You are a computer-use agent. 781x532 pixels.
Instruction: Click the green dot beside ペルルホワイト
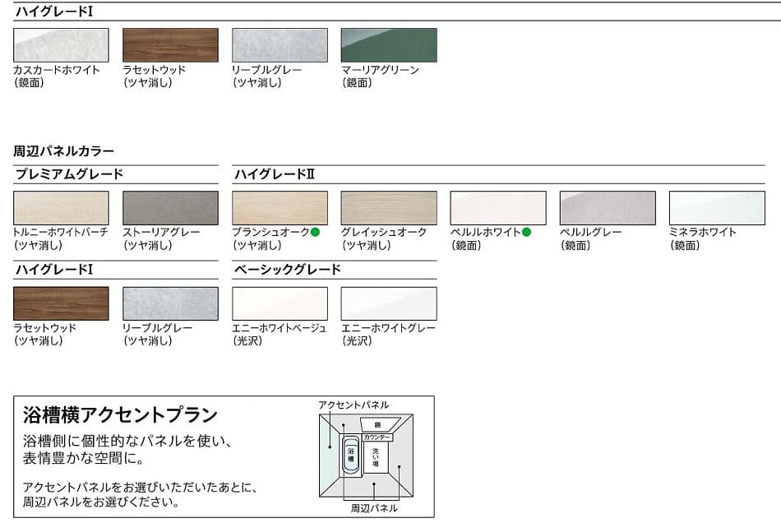(526, 233)
